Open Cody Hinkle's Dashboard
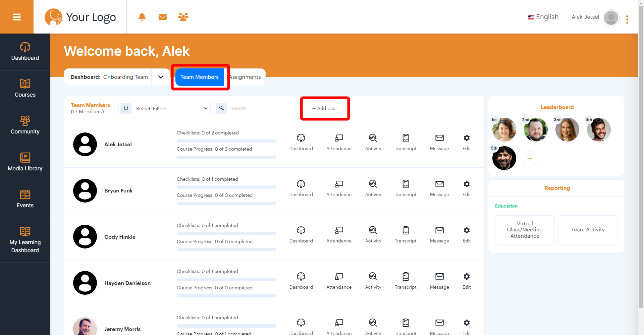Viewport: 644px width, 335px height. 301,235
